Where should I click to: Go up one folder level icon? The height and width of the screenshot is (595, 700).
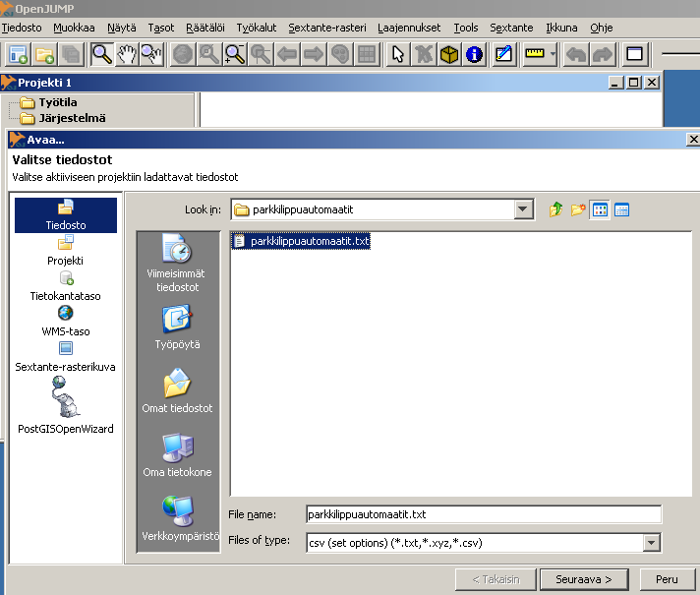point(555,209)
